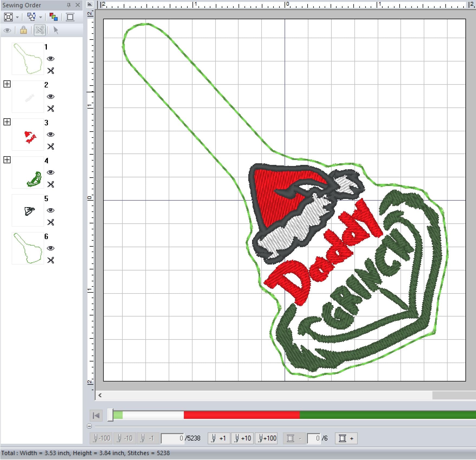Select the step 5 thumbnail in Sewing Order
476x460 pixels.
pyautogui.click(x=28, y=210)
